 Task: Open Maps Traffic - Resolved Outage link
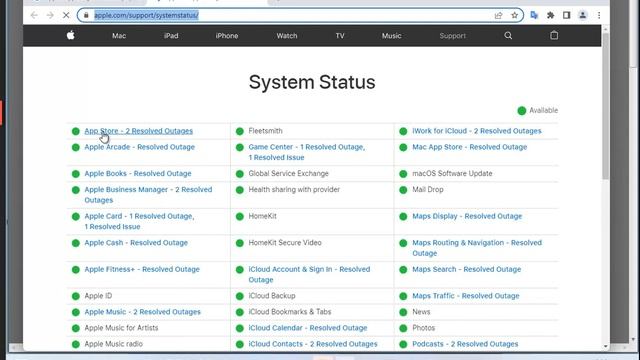pyautogui.click(x=466, y=296)
